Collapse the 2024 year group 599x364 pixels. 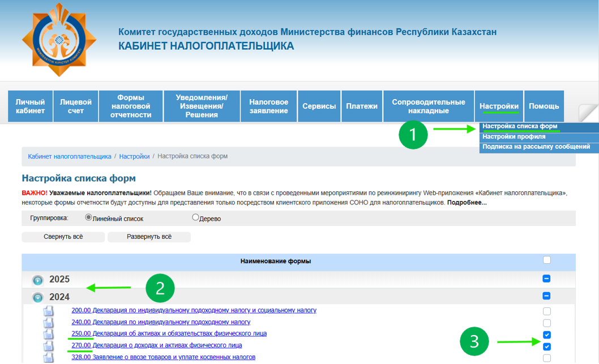(38, 298)
